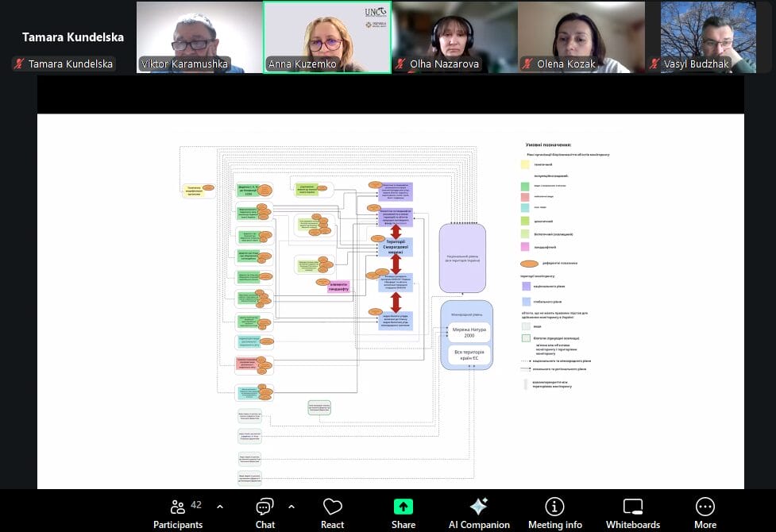Click muted mic icon on Vasyl Budzhak label
The height and width of the screenshot is (532, 776).
click(x=655, y=64)
